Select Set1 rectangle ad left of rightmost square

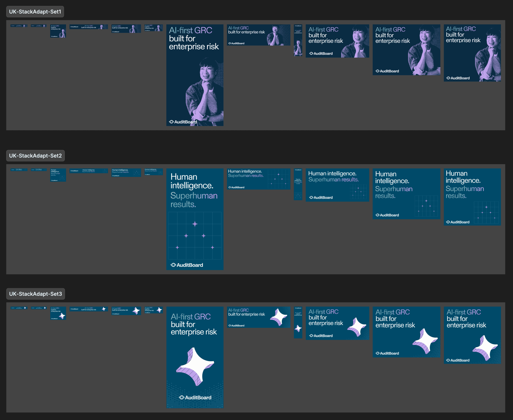(x=406, y=49)
